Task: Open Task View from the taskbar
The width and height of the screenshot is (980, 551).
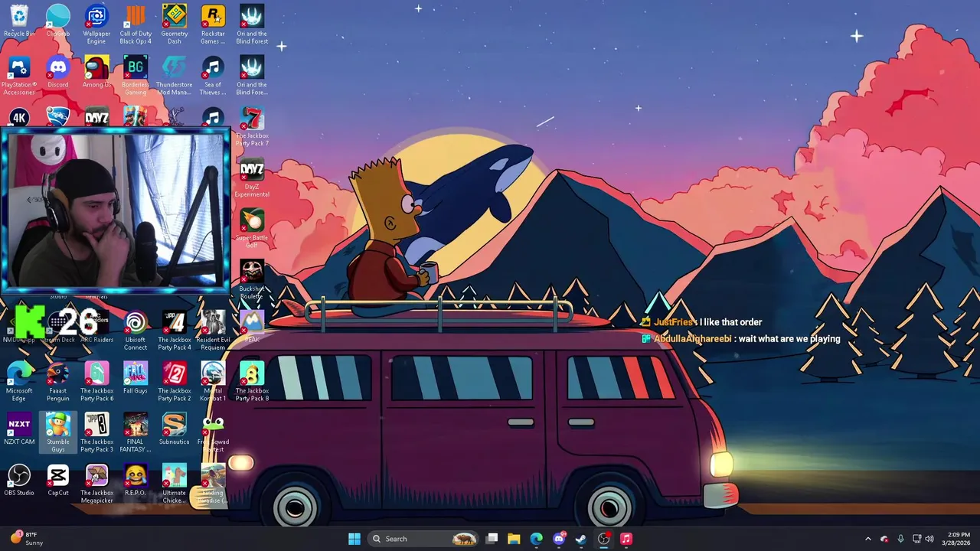Action: 492,539
